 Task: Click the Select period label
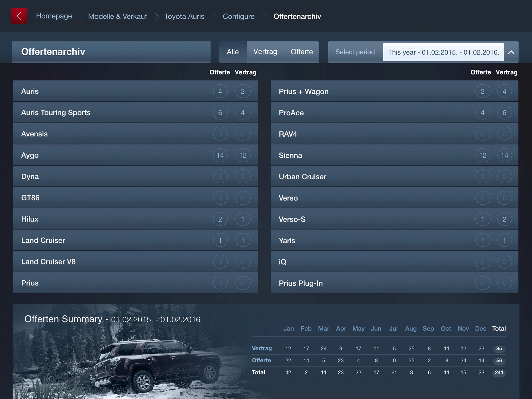point(355,52)
